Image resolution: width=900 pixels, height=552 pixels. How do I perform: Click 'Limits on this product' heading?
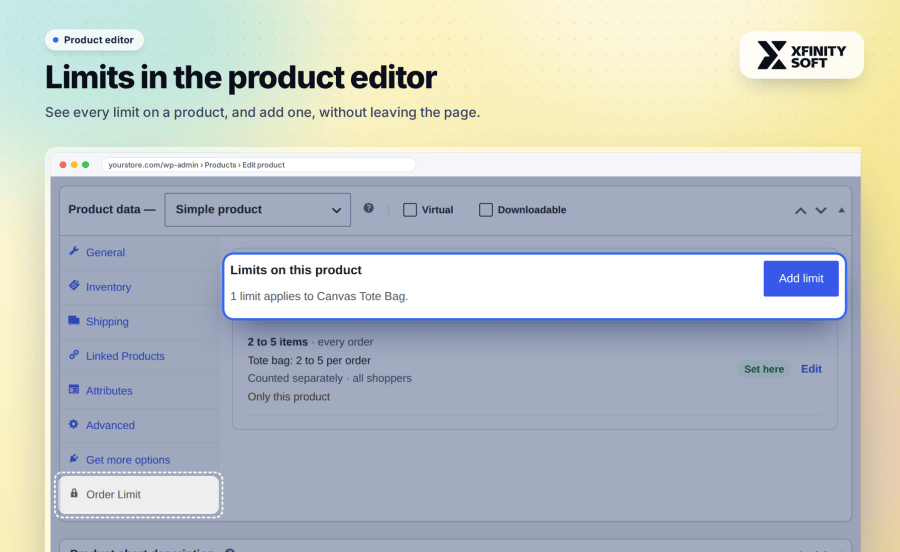pos(296,270)
